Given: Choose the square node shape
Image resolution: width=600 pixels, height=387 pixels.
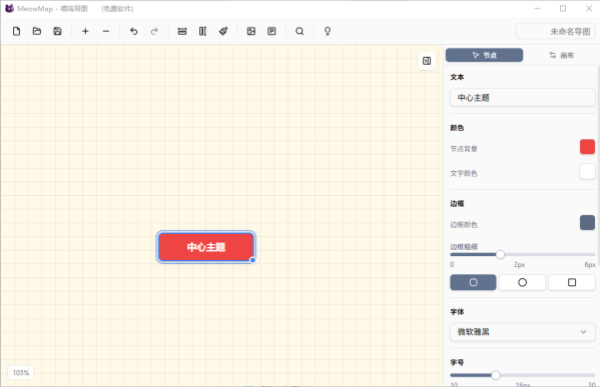Looking at the screenshot, I should point(572,282).
